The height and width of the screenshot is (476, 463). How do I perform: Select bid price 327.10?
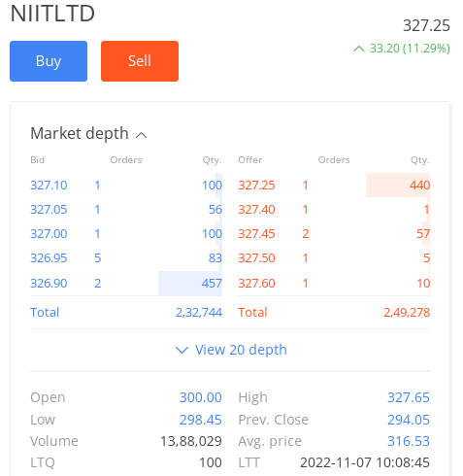pos(49,186)
